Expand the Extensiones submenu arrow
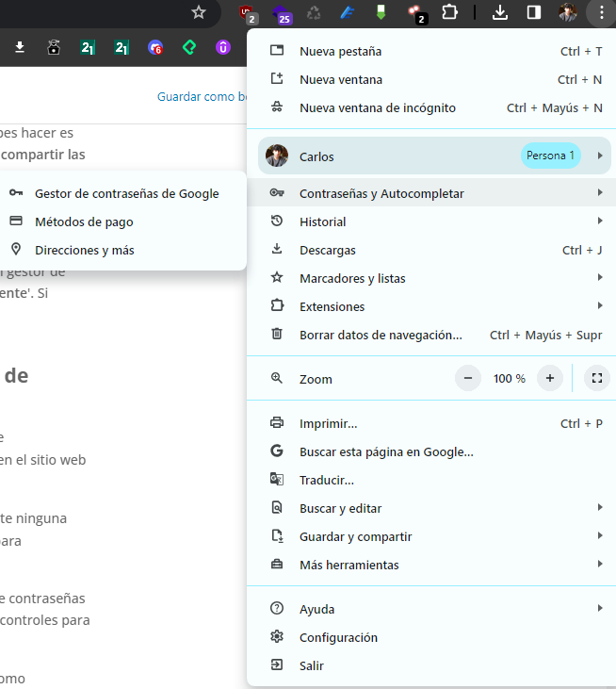Image resolution: width=616 pixels, height=689 pixels. (x=600, y=305)
